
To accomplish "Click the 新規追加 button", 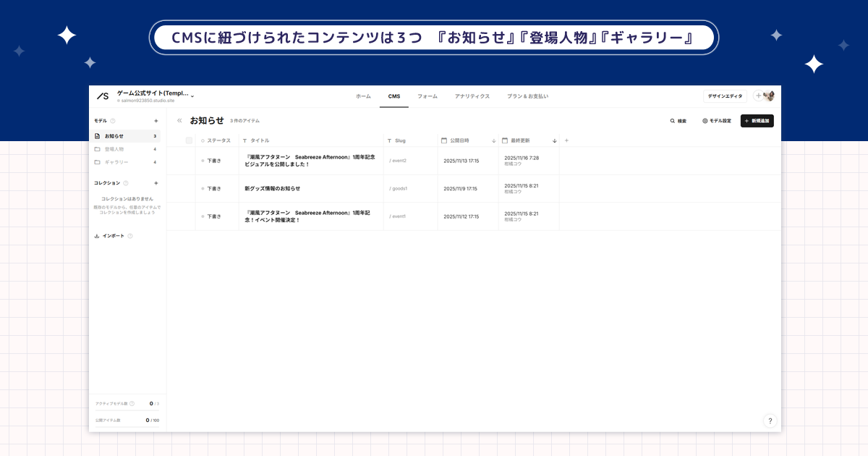I will coord(757,121).
